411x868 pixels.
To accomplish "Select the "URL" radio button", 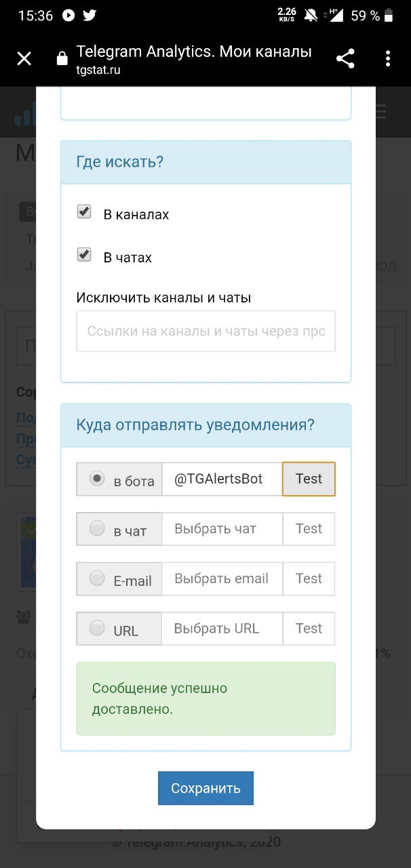I will pos(98,628).
